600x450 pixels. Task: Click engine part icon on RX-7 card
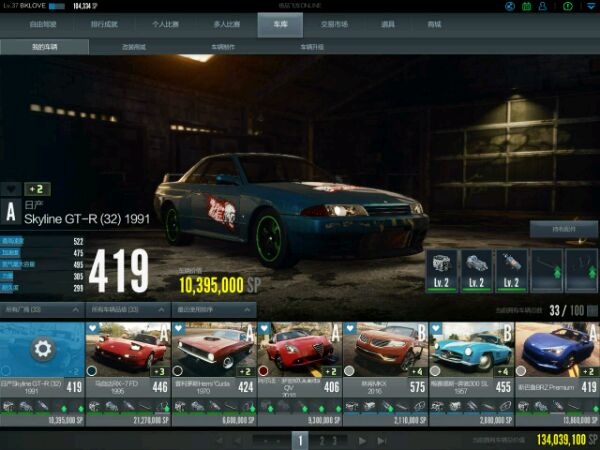(95, 406)
